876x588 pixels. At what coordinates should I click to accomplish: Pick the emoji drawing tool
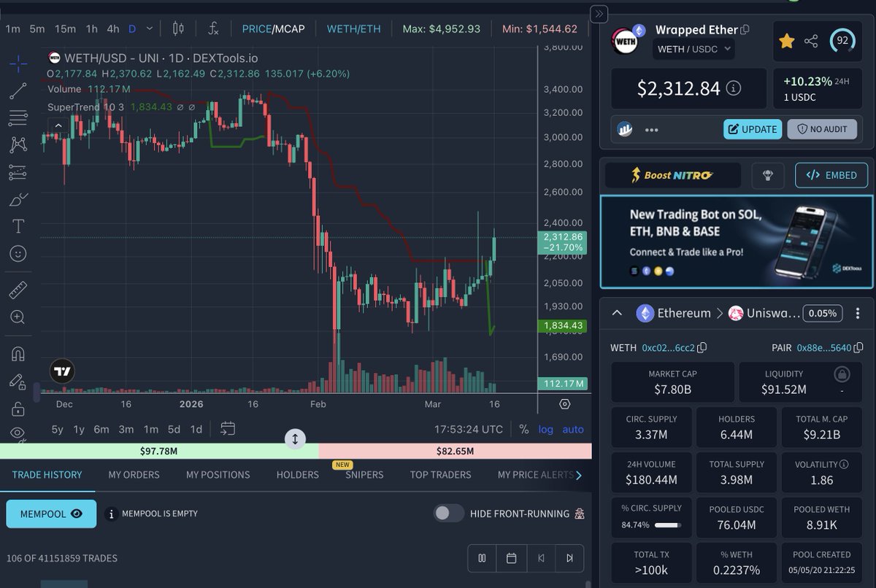pyautogui.click(x=18, y=253)
